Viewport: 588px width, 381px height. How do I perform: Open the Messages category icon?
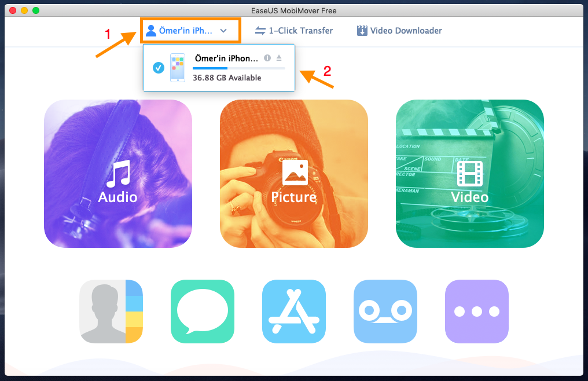pyautogui.click(x=202, y=312)
